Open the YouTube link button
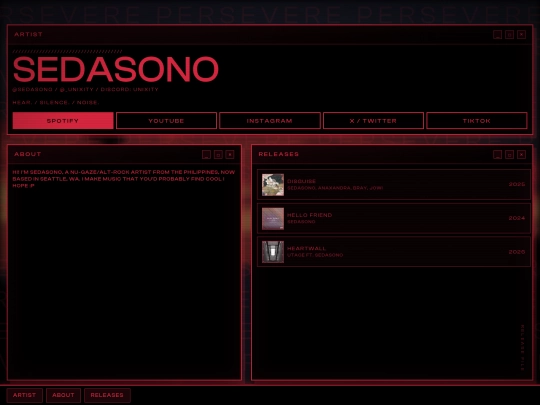 [x=166, y=121]
